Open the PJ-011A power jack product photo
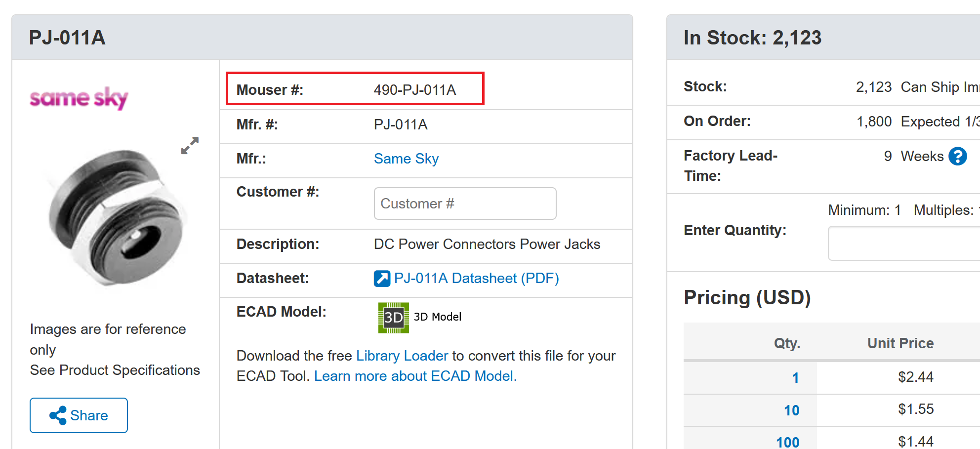The height and width of the screenshot is (449, 980). tap(118, 217)
